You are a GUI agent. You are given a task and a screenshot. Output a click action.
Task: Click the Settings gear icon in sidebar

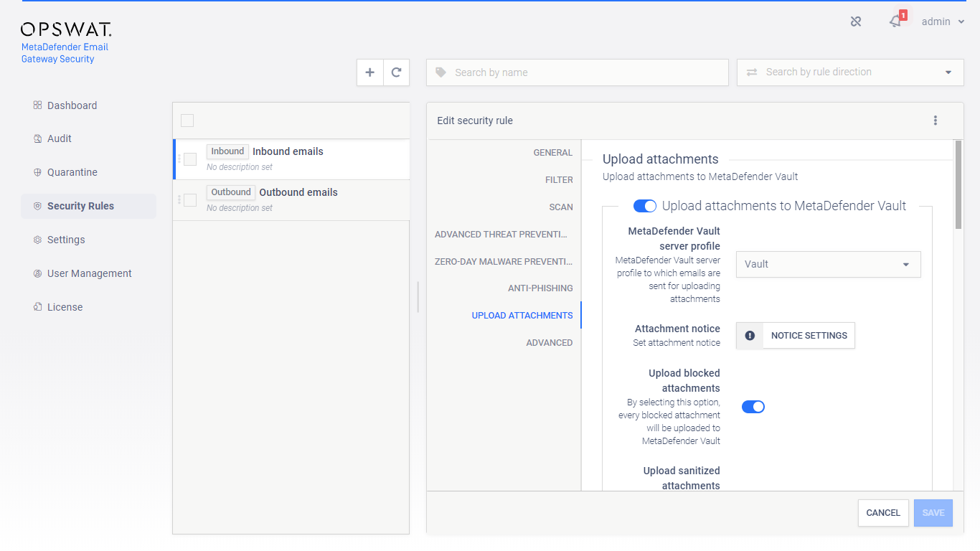(37, 240)
